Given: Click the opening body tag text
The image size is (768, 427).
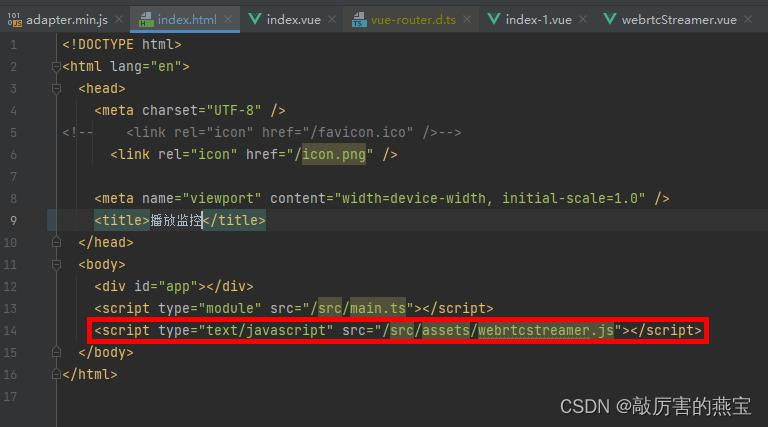Looking at the screenshot, I should point(102,264).
